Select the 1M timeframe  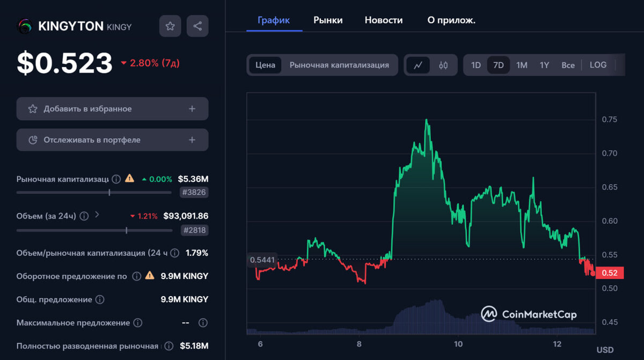tap(521, 64)
